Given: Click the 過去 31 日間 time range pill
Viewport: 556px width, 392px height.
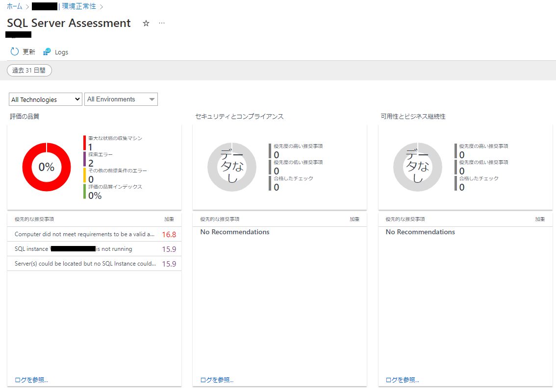Looking at the screenshot, I should 29,70.
